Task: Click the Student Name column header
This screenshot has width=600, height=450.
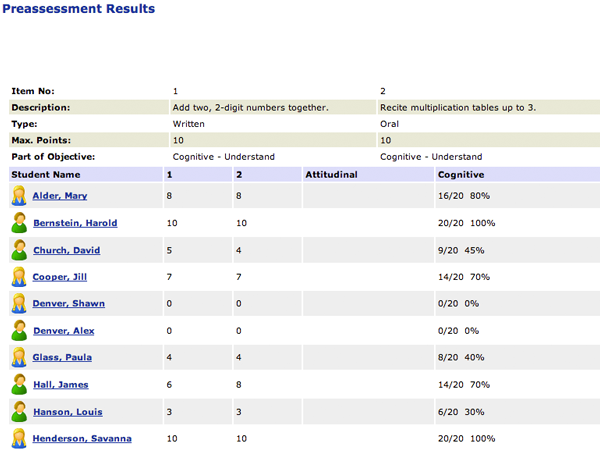Action: [46, 175]
